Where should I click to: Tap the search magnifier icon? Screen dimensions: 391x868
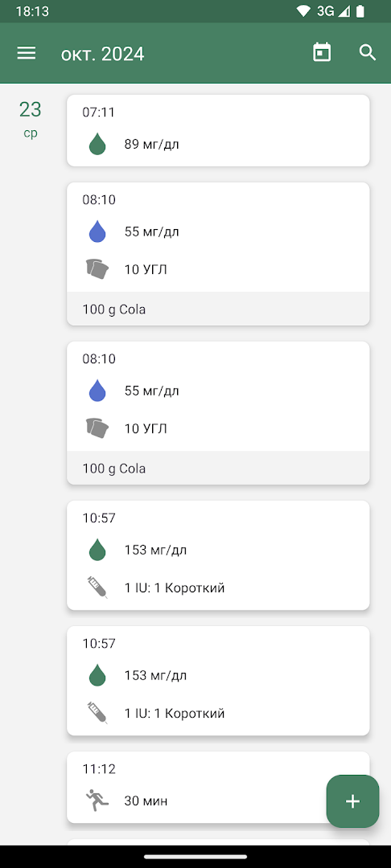368,52
